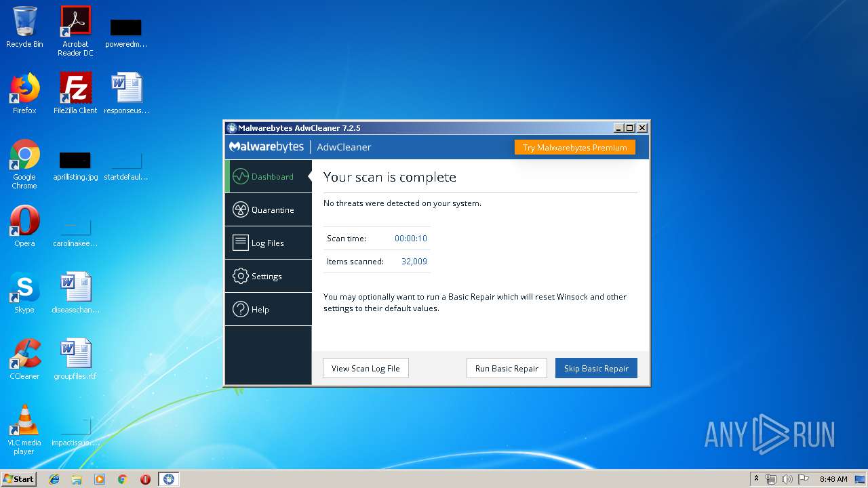Screen dimensions: 868x488
Task: Select the groupfiles.rtf document icon
Action: (x=75, y=359)
